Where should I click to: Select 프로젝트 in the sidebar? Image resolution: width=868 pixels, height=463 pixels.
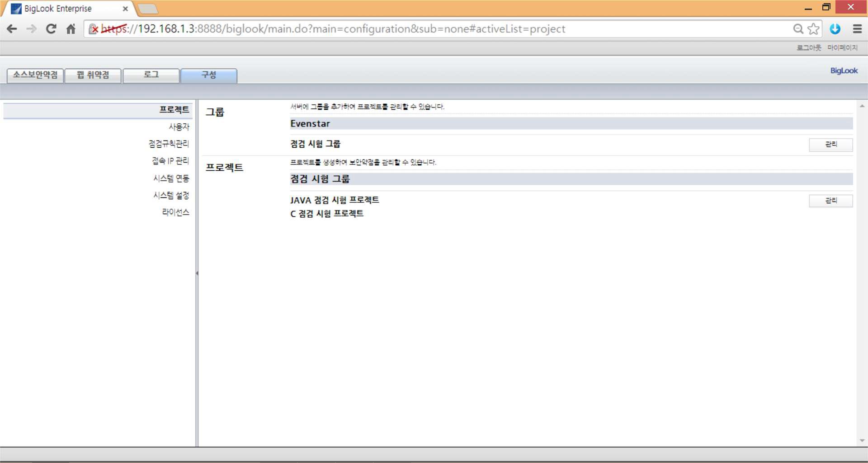coord(98,110)
